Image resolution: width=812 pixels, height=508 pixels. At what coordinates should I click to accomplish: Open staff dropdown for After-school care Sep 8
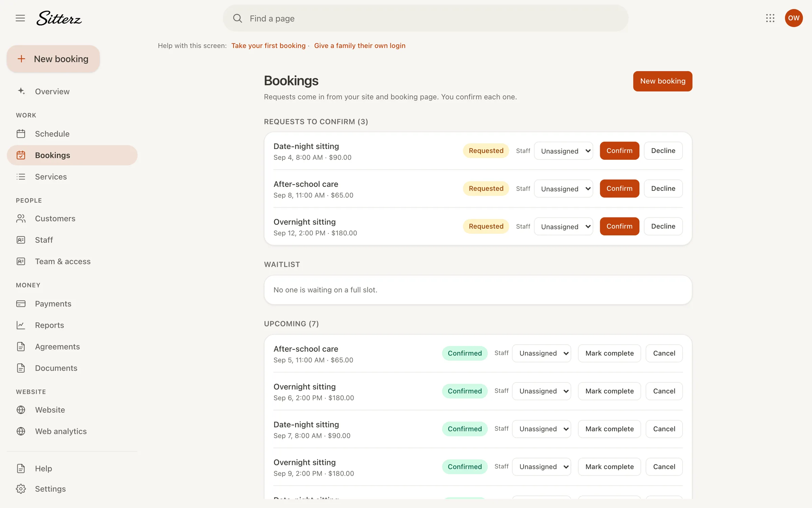click(x=563, y=189)
